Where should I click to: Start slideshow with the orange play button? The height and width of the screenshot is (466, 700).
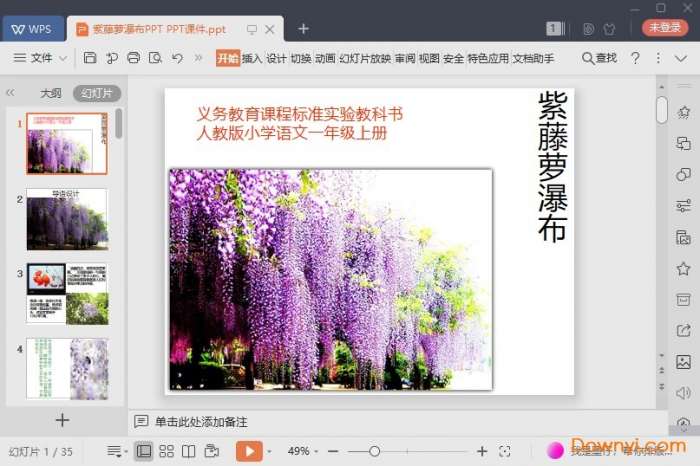(x=249, y=451)
